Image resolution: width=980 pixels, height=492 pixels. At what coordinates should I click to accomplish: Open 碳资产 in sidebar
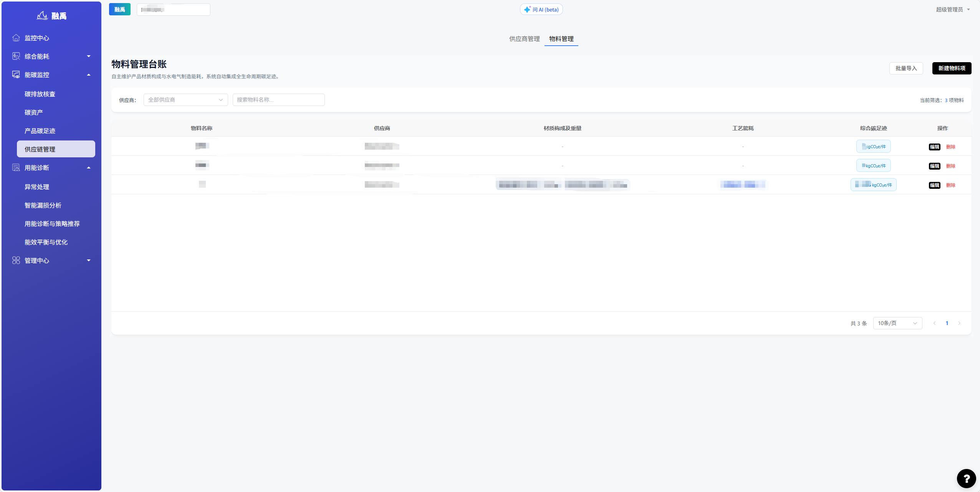point(34,112)
